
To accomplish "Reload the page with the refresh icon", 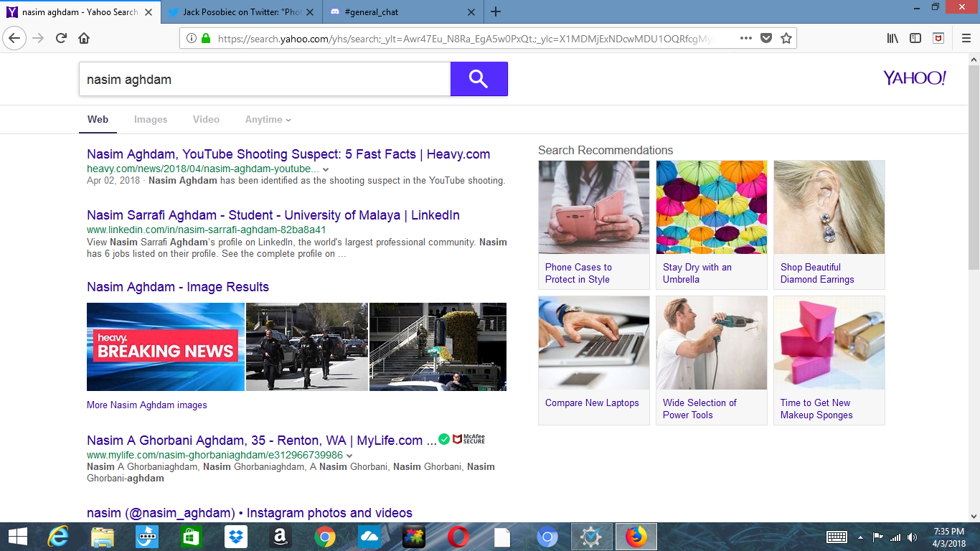I will 61,39.
